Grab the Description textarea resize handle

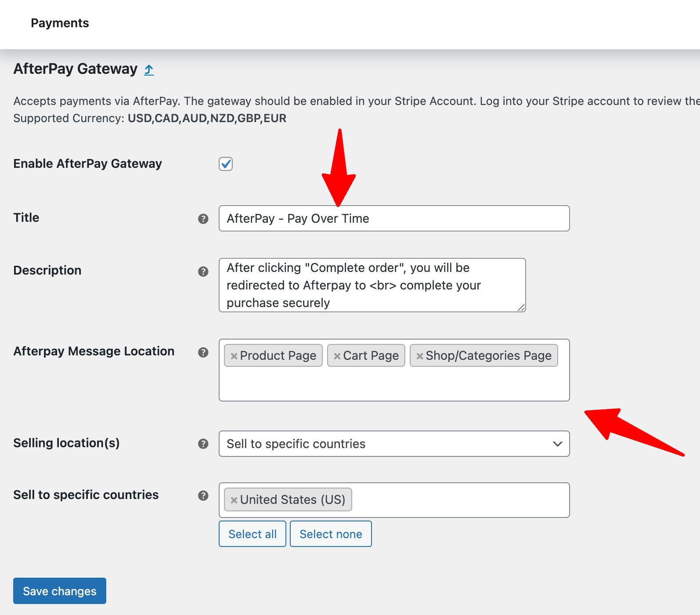click(x=521, y=308)
